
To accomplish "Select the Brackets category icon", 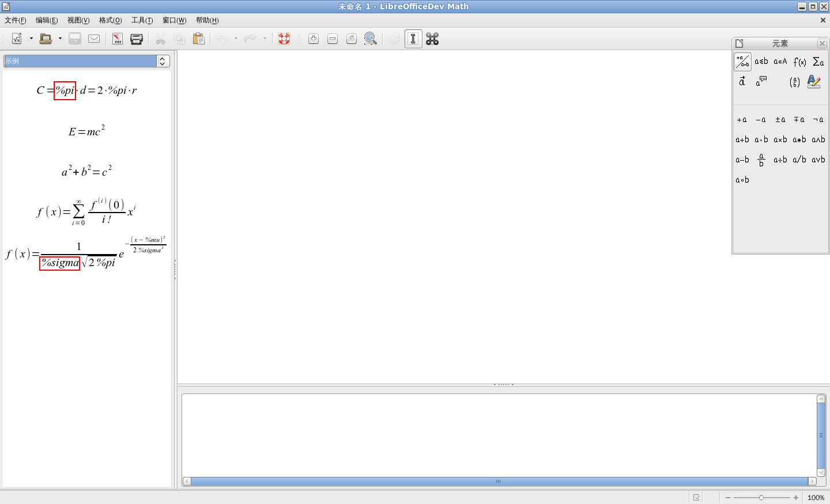I will (795, 82).
